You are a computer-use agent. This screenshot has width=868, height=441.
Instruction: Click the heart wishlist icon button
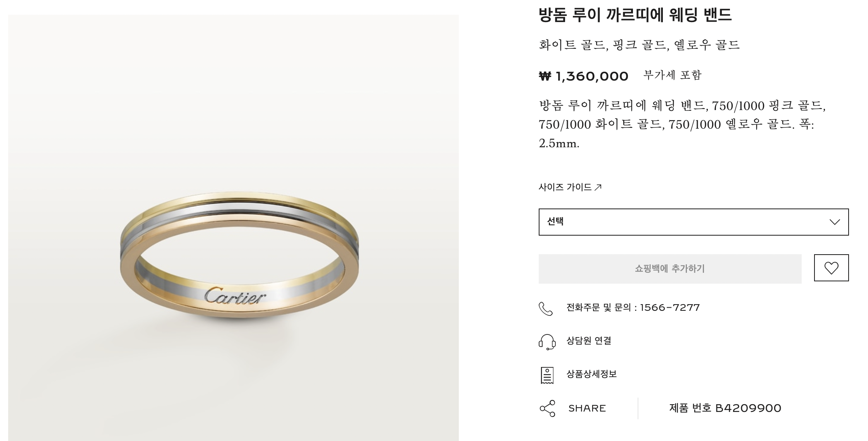(x=831, y=268)
